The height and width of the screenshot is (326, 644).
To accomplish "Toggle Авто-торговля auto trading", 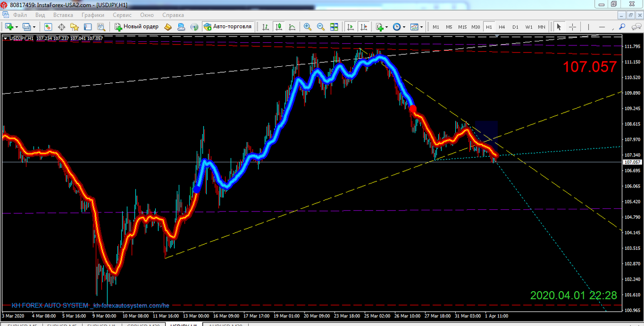I will pyautogui.click(x=228, y=26).
